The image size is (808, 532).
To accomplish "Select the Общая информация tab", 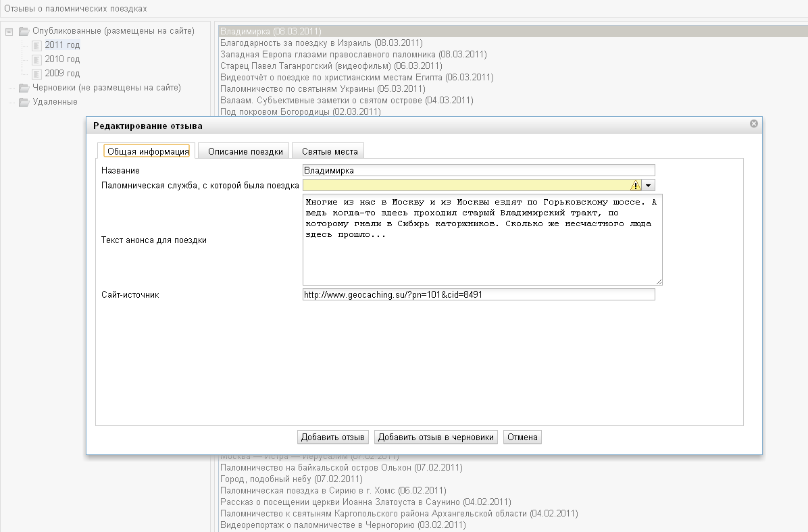I will [x=148, y=151].
